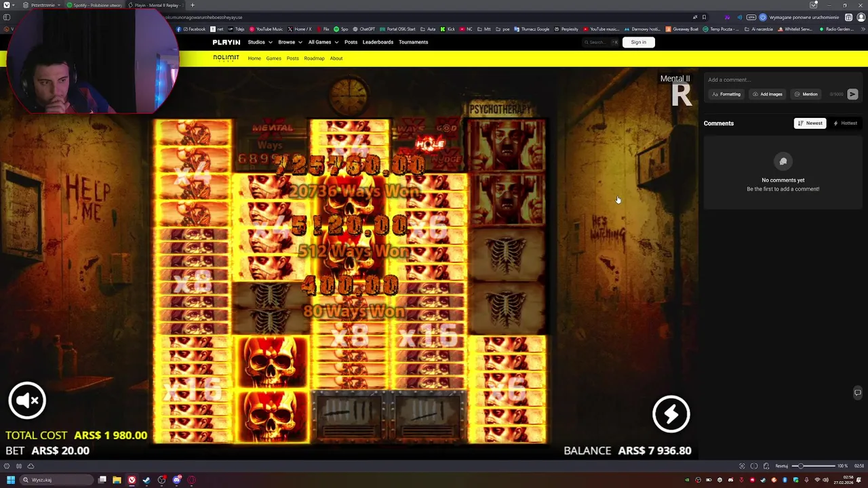
Task: Open the All Games dropdown
Action: pos(323,42)
